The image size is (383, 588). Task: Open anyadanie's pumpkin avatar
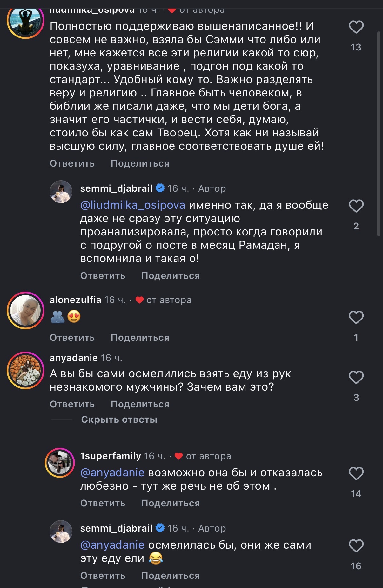(x=25, y=370)
